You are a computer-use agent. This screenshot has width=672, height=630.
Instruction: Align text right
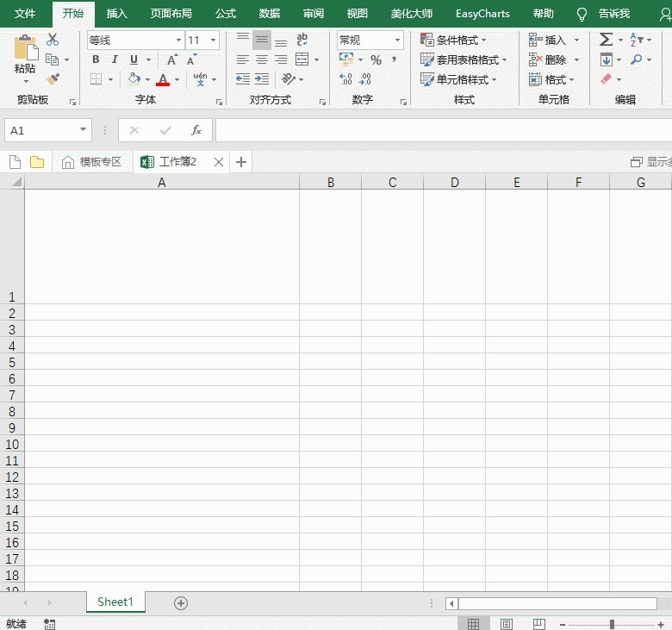click(281, 59)
